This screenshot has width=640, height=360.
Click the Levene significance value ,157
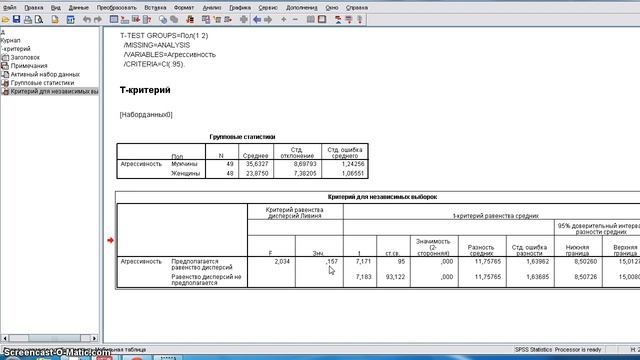coord(332,261)
